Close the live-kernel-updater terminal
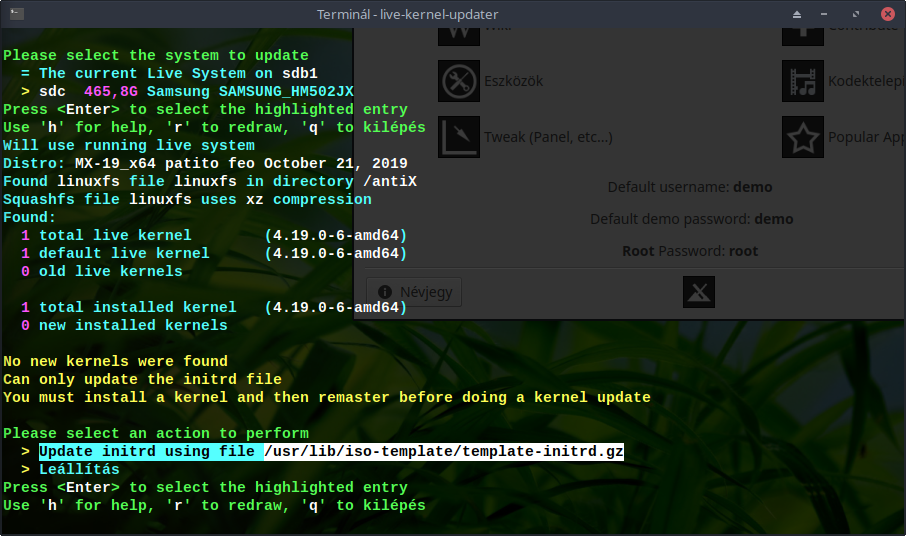Screen dimensions: 906x536 888,14
